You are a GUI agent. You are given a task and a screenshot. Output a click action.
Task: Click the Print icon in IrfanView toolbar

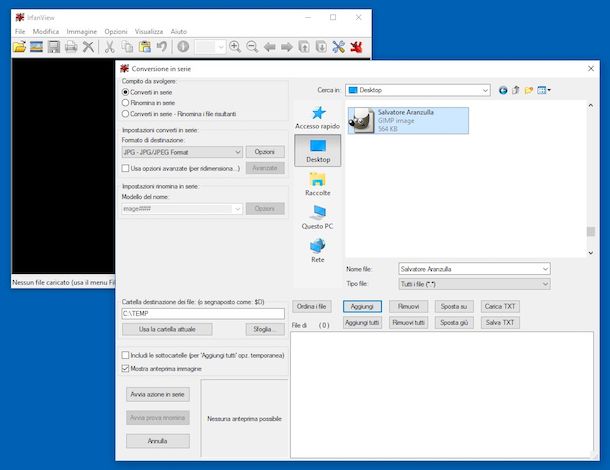[x=71, y=47]
